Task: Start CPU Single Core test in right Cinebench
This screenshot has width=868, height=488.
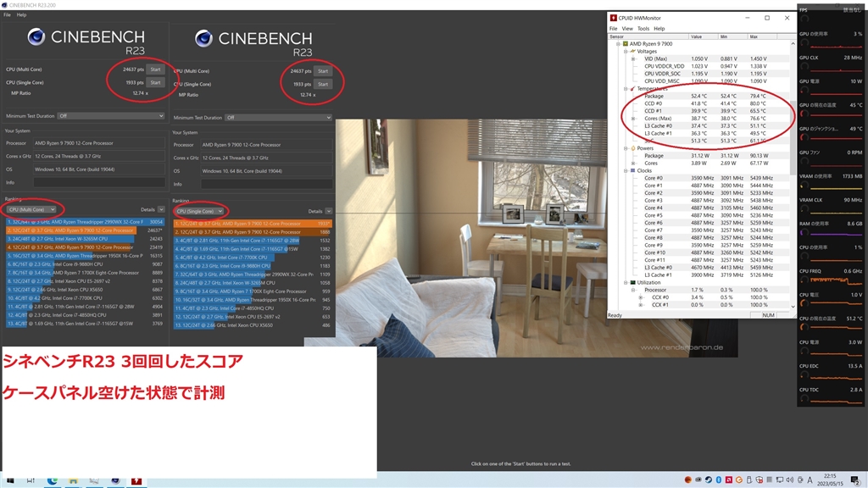Action: click(323, 85)
